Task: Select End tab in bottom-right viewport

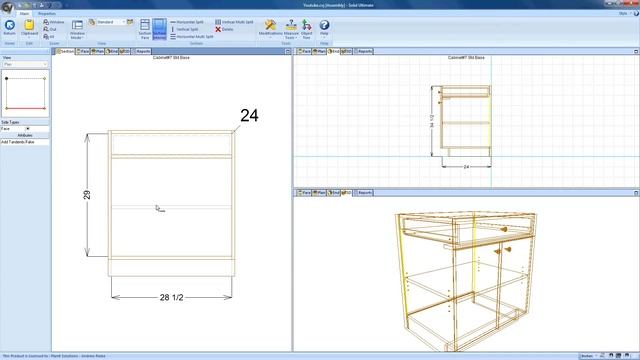Action: point(333,193)
